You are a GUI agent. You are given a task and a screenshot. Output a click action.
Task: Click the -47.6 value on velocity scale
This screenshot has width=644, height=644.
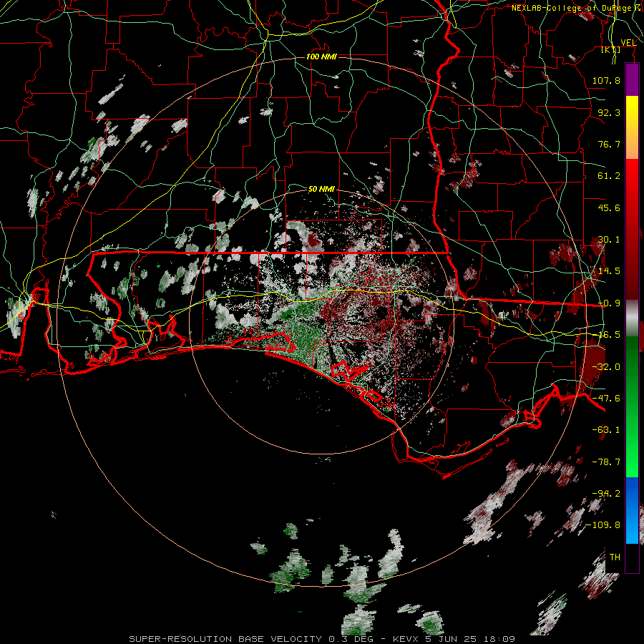(606, 399)
